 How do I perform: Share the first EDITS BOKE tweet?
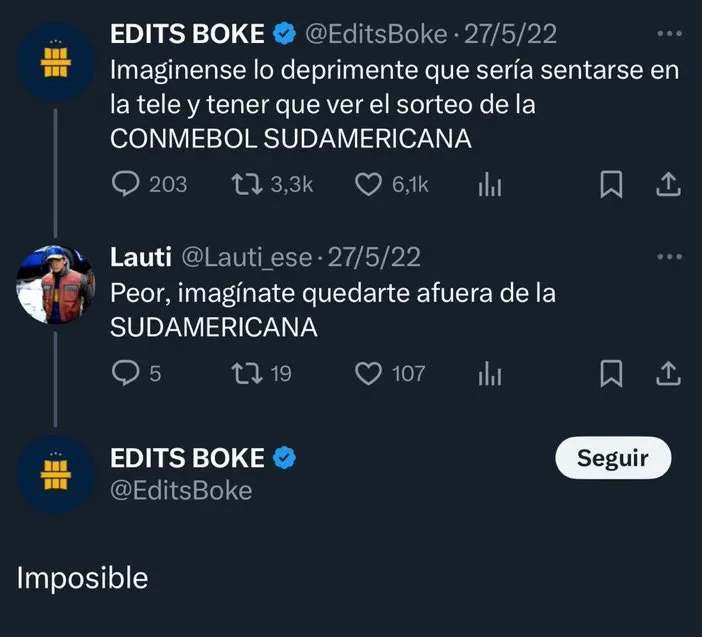(x=668, y=184)
